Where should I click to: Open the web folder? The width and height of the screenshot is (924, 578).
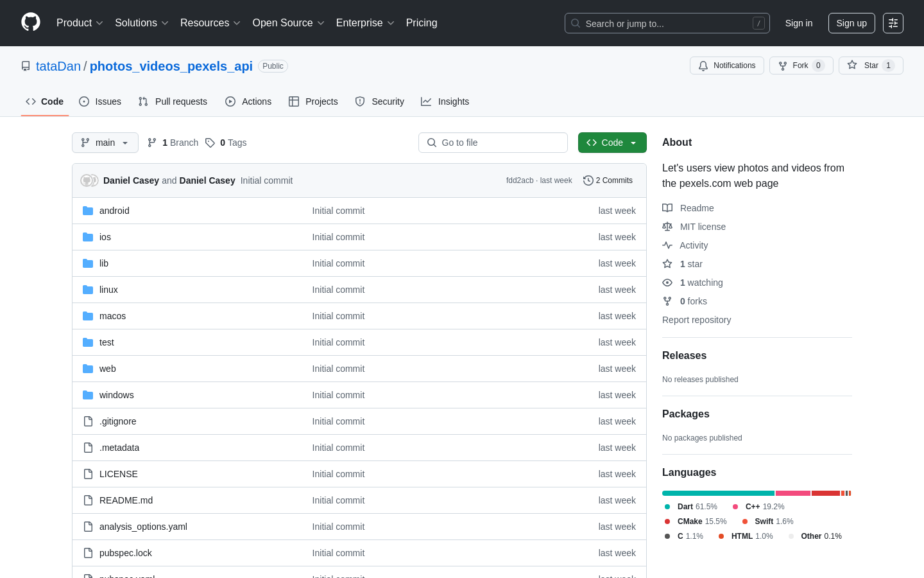pyautogui.click(x=108, y=369)
